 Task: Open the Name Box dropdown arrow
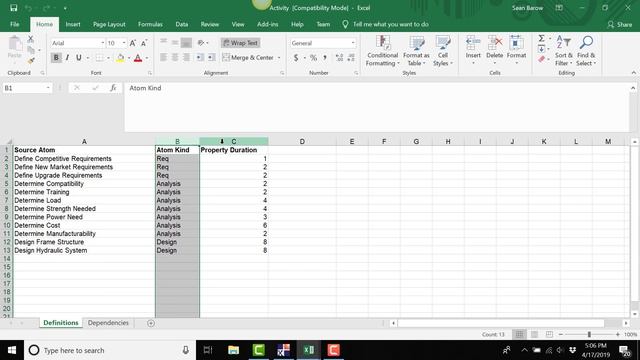point(48,88)
